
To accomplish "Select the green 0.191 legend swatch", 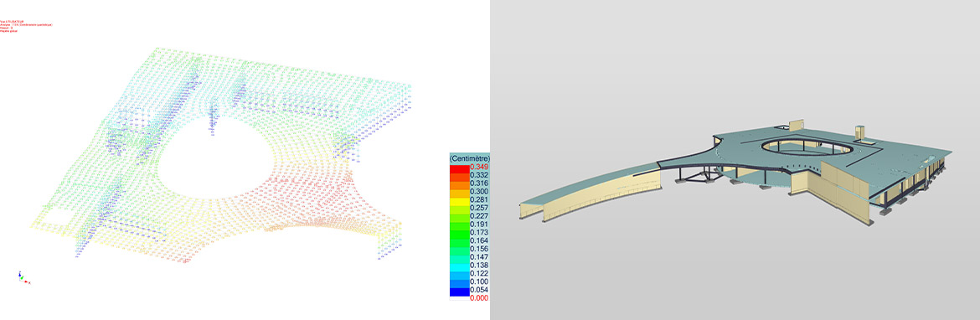I will pyautogui.click(x=459, y=225).
